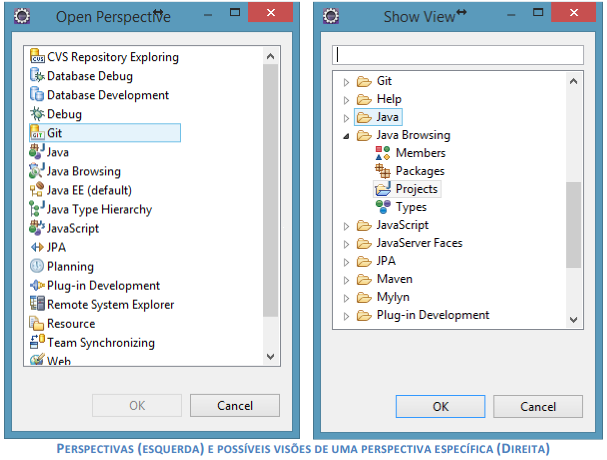Screen dimensions: 607x460
Task: Click the CVS Repository Exploring perspective icon
Action: coord(37,56)
